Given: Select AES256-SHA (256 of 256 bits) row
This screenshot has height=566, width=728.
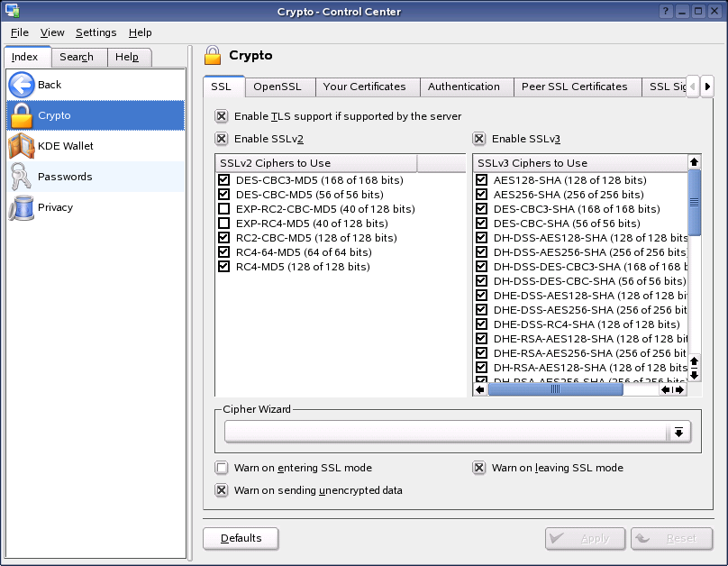Looking at the screenshot, I should 580,195.
